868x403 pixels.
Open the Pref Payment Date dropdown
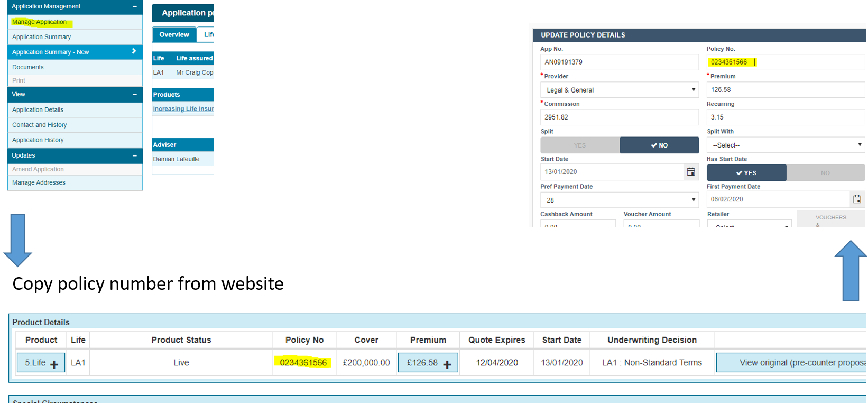619,200
